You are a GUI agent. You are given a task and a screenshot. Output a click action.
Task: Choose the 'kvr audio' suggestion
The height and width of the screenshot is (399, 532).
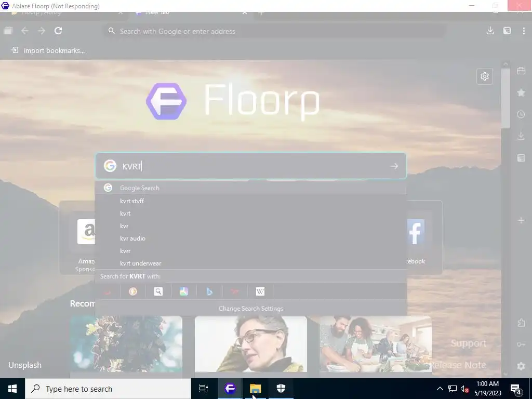pos(251,238)
